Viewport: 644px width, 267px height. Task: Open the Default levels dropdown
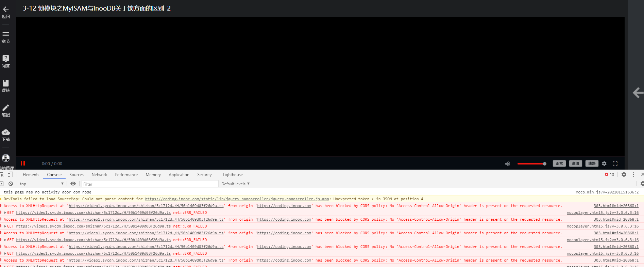235,184
